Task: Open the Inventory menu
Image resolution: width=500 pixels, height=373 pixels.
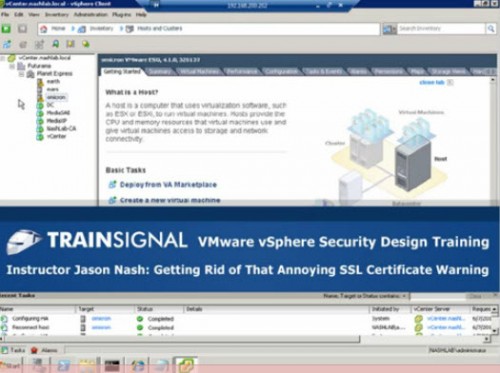Action: tap(56, 15)
